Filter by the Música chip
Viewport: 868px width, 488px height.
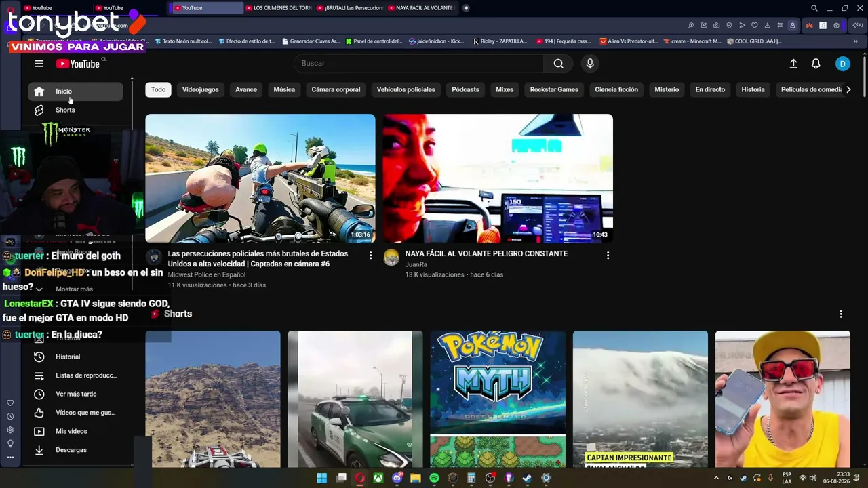tap(284, 89)
